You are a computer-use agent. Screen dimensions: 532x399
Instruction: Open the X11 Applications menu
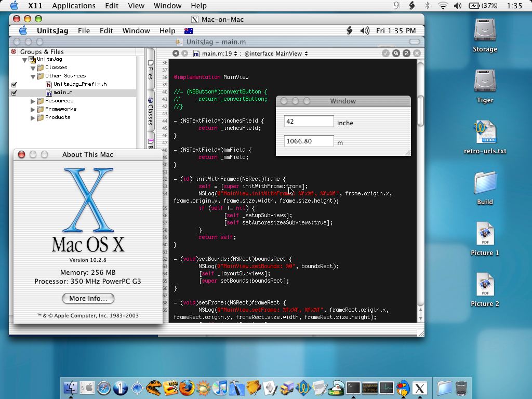(73, 6)
